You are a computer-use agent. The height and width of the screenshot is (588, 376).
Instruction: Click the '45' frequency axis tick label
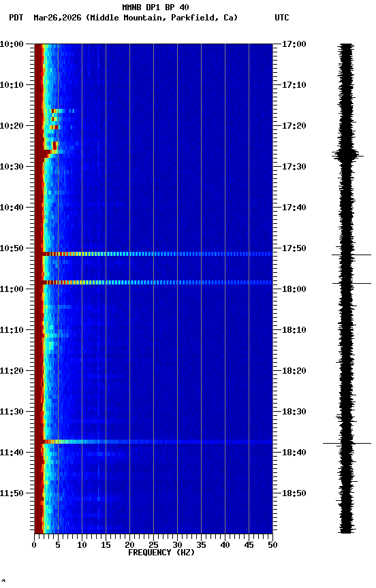[249, 545]
